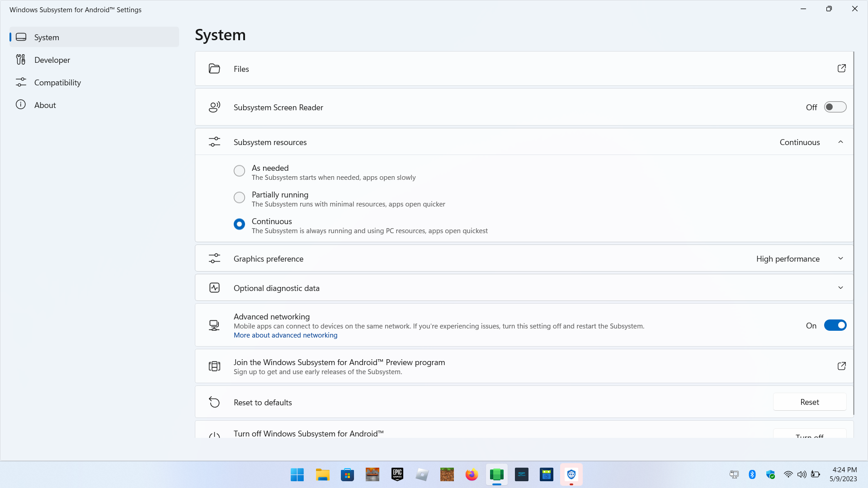Screen dimensions: 868x488
Task: Open Windows Security tray icon
Action: point(770,474)
